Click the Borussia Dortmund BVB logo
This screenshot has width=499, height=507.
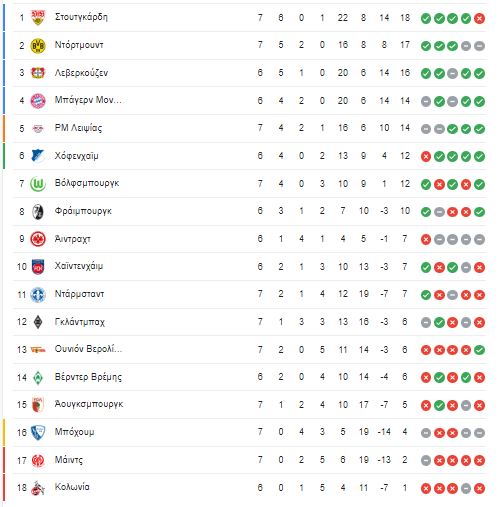click(38, 45)
